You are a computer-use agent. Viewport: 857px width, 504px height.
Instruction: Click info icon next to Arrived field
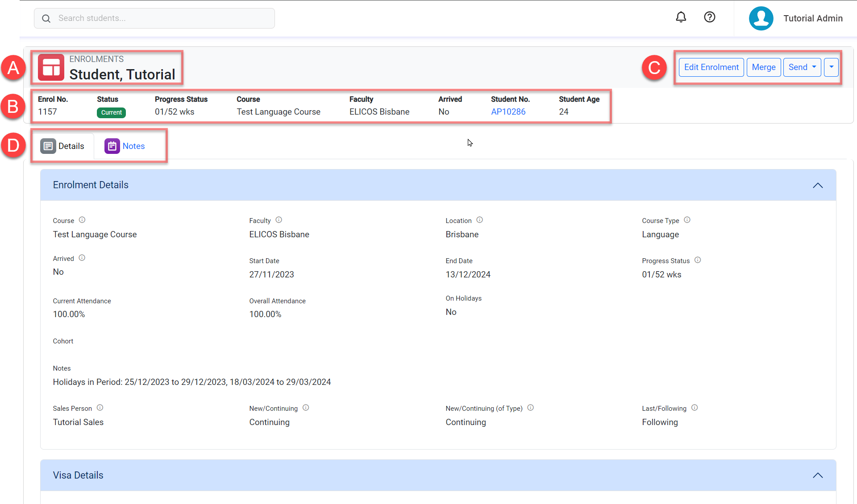(x=82, y=258)
